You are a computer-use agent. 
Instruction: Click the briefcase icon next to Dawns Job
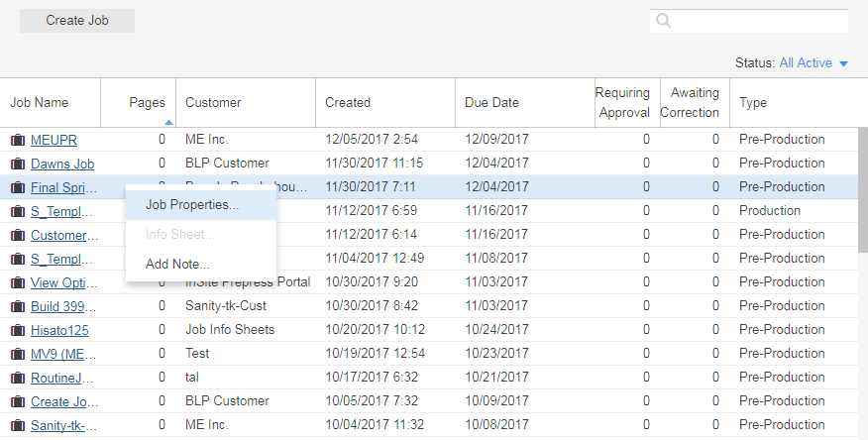[17, 164]
